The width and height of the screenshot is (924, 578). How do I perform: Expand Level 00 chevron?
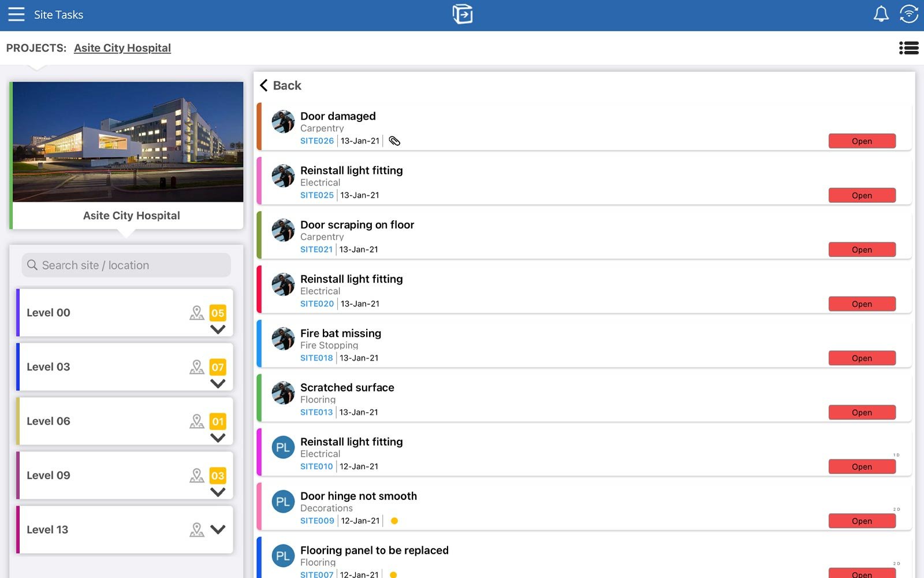coord(218,329)
